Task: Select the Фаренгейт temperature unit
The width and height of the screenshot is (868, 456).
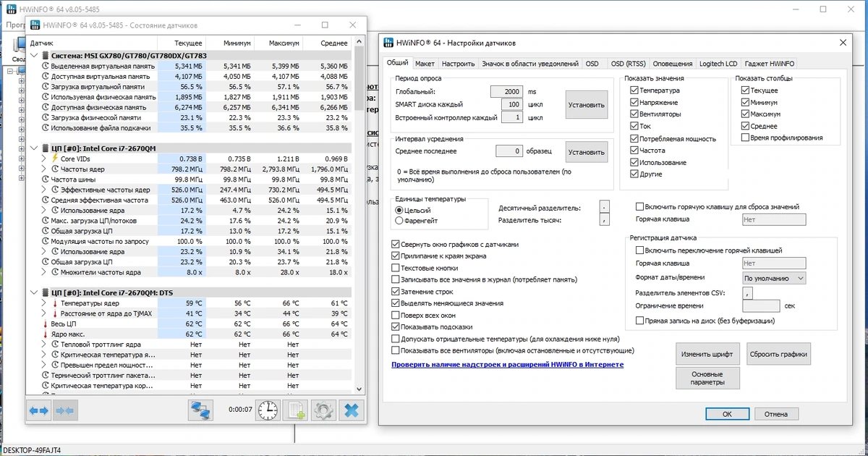Action: (399, 220)
